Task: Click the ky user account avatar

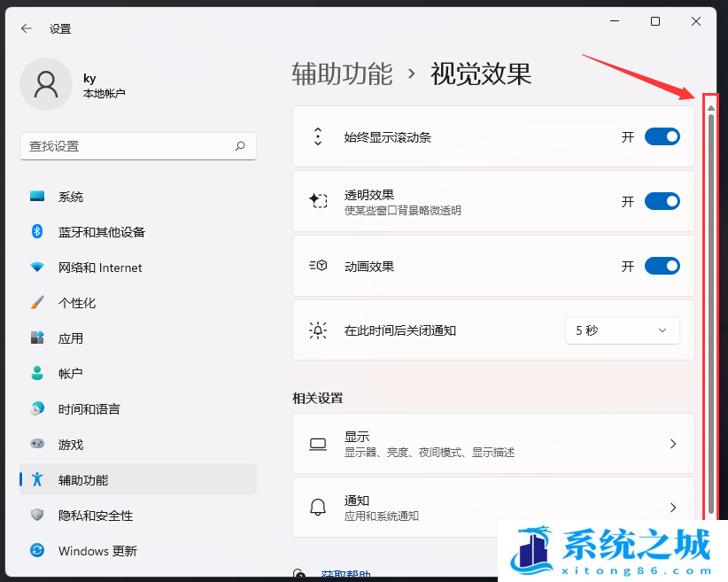Action: coord(45,84)
